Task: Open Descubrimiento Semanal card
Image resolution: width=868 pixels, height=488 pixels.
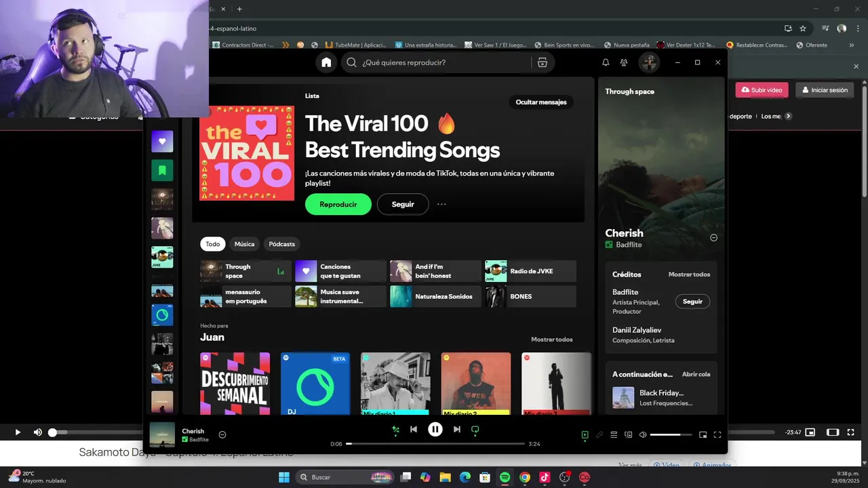Action: [x=235, y=384]
